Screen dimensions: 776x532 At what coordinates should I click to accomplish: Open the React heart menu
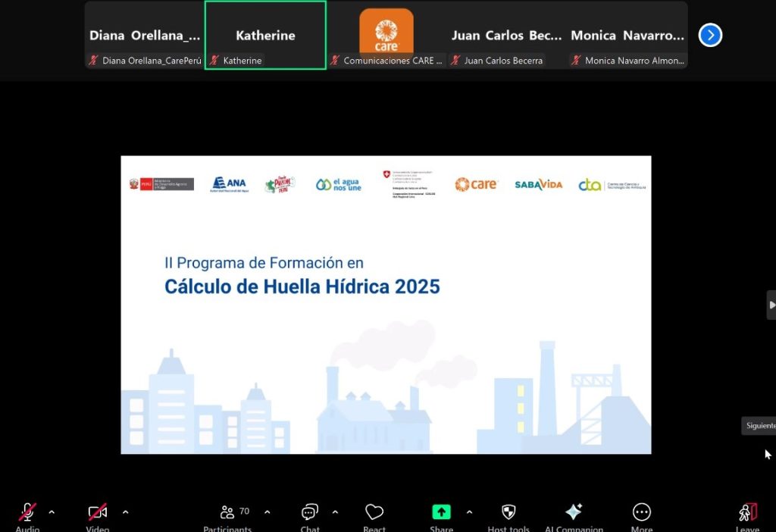(374, 517)
